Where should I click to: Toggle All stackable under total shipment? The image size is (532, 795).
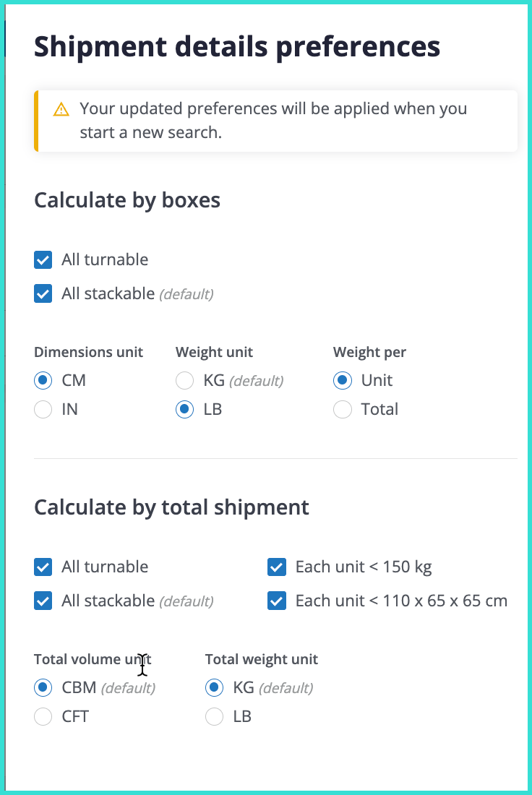[43, 601]
